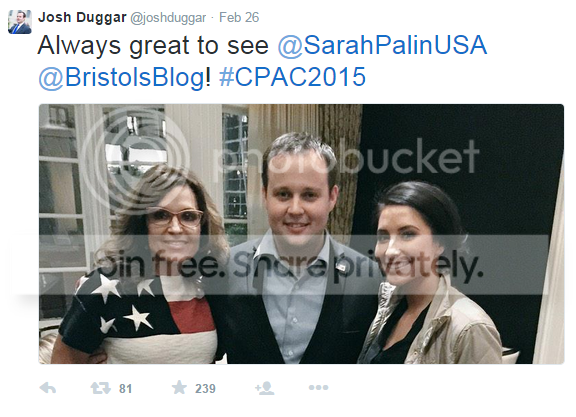This screenshot has height=417, width=576.
Task: Favorite the tweet with star icon
Action: [179, 387]
